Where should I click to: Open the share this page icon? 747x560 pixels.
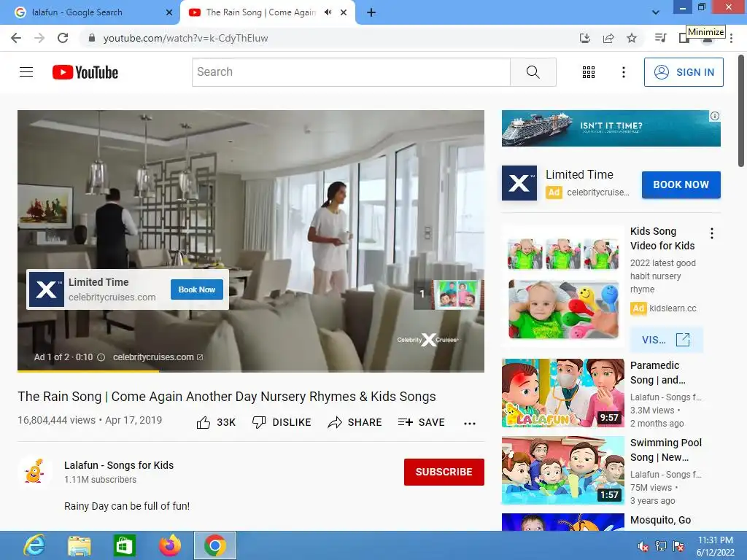tap(608, 38)
